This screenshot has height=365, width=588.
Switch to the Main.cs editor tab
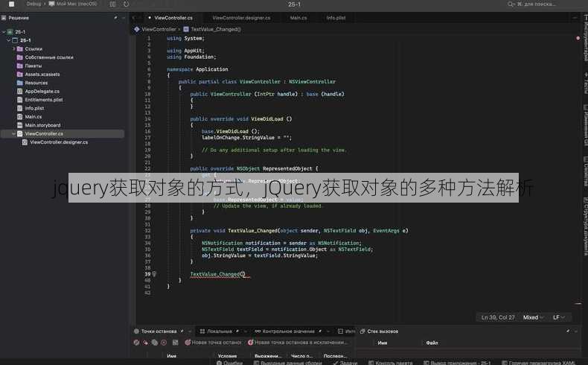click(x=298, y=18)
